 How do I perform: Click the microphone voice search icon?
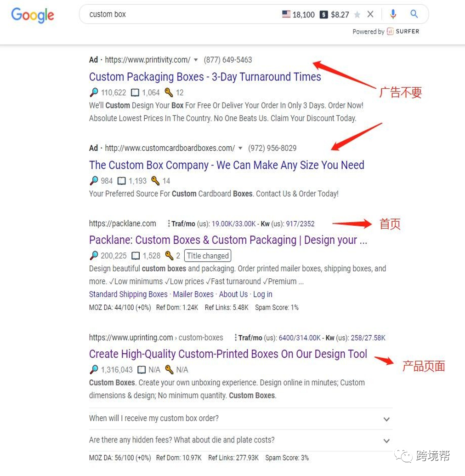click(x=393, y=14)
